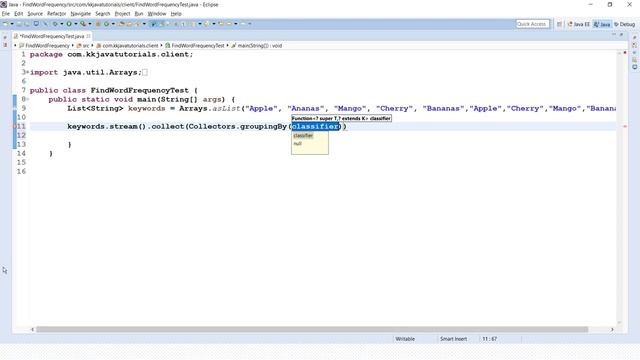Click the error marker on line 11
Image resolution: width=640 pixels, height=360 pixels.
point(15,127)
